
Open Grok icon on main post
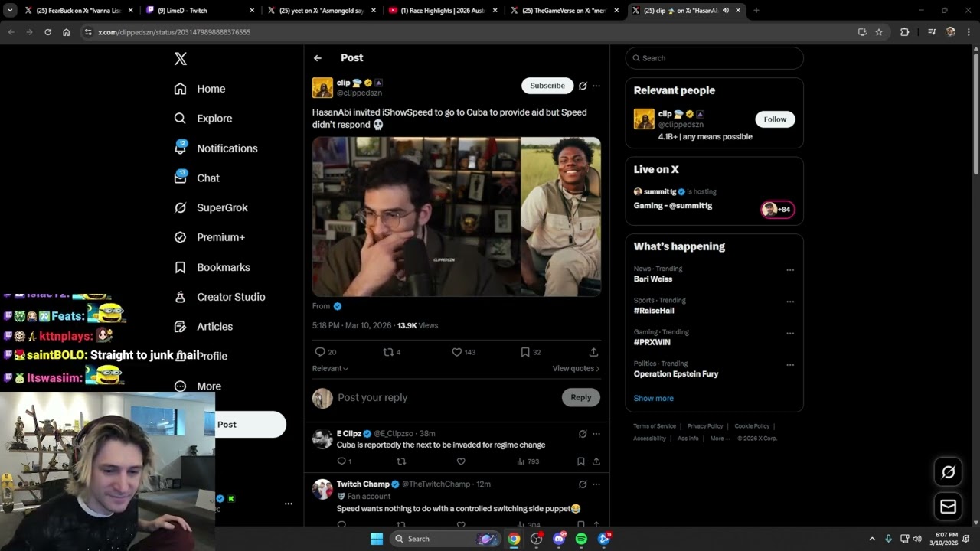tap(583, 86)
